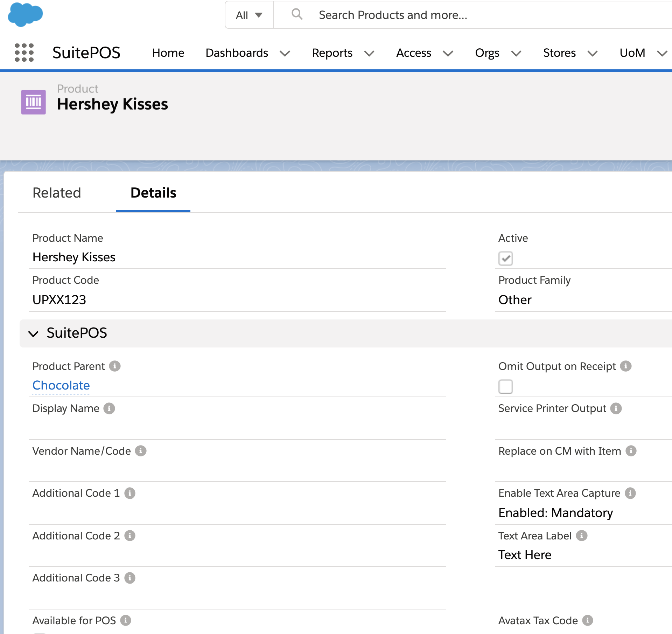Screen dimensions: 672x634
Task: Open the All search scope dropdown
Action: pyautogui.click(x=249, y=15)
